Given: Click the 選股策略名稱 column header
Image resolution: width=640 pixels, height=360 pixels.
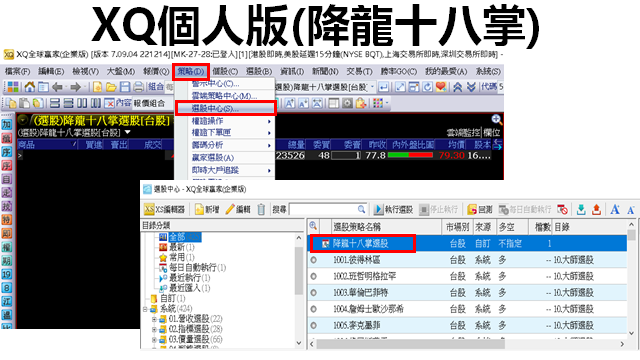Looking at the screenshot, I should [386, 227].
